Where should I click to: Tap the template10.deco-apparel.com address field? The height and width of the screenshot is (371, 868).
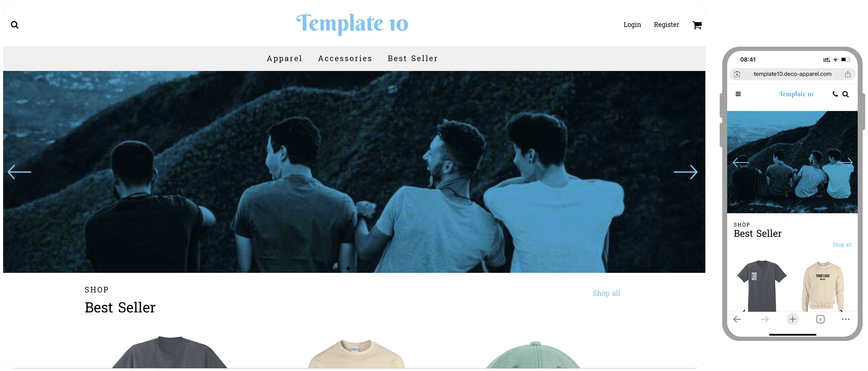[792, 74]
